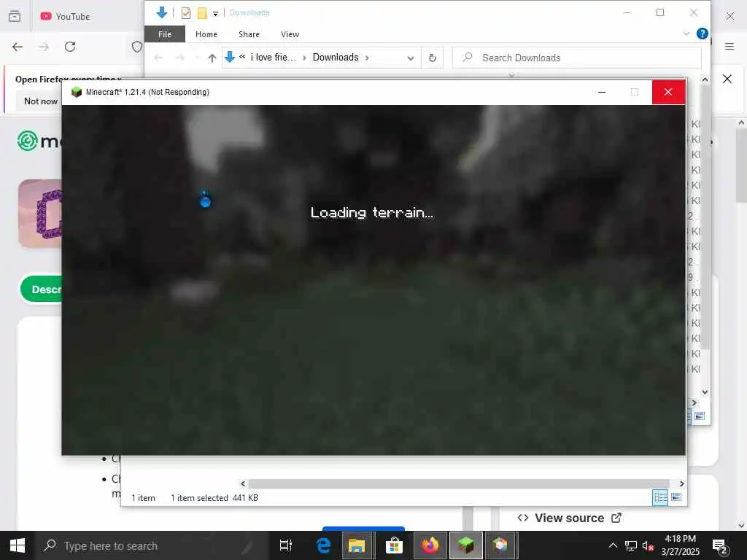Click Explorer forward navigation arrow
The height and width of the screenshot is (560, 747).
click(x=179, y=58)
